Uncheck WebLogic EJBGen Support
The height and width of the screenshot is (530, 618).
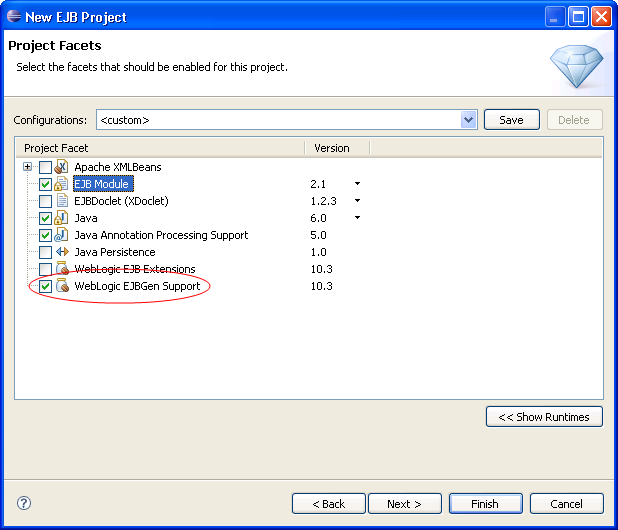[x=45, y=286]
